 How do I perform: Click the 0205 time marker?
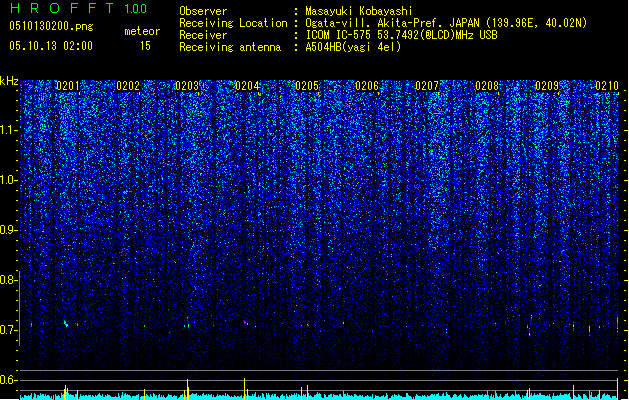(307, 86)
